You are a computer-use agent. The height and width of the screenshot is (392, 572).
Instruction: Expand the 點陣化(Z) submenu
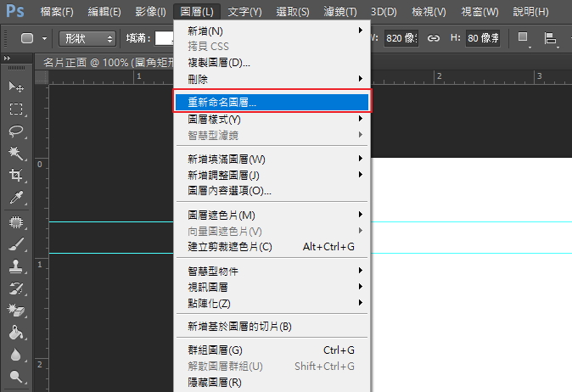pyautogui.click(x=272, y=303)
